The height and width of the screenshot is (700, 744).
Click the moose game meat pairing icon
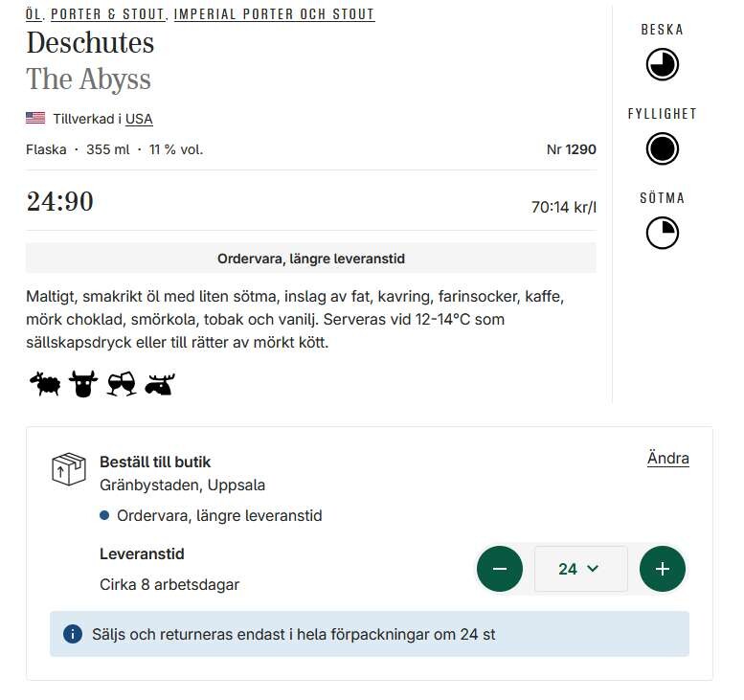click(160, 385)
